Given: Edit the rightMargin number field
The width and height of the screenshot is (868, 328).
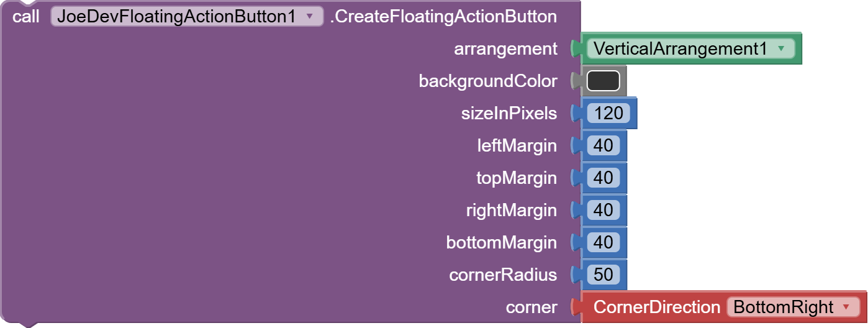Looking at the screenshot, I should (x=603, y=210).
